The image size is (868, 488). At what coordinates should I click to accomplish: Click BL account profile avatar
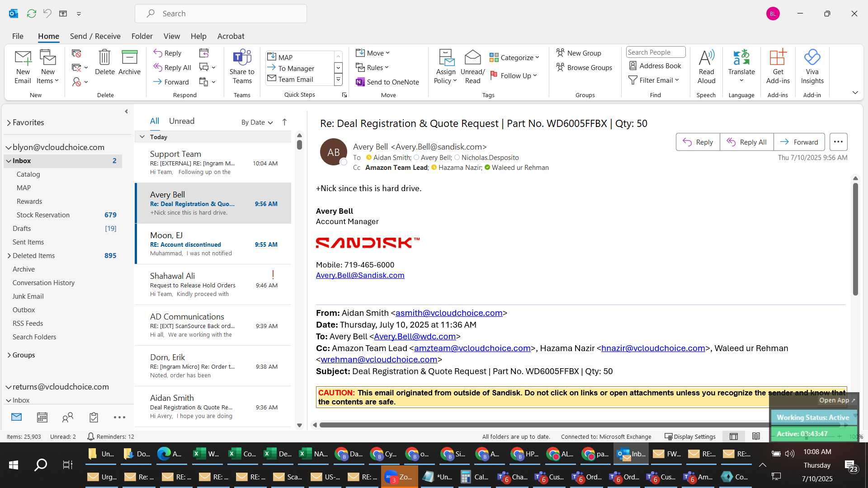tap(773, 14)
